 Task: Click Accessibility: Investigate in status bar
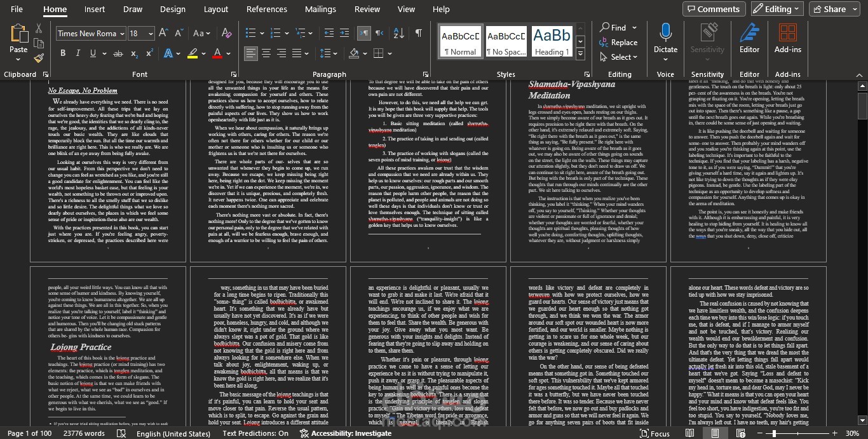[346, 433]
